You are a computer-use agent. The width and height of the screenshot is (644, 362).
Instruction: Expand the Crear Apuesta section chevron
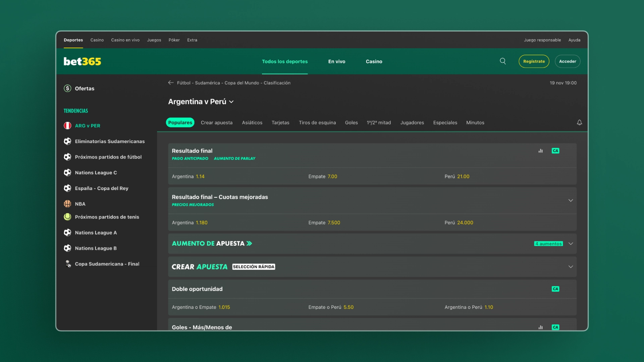571,267
